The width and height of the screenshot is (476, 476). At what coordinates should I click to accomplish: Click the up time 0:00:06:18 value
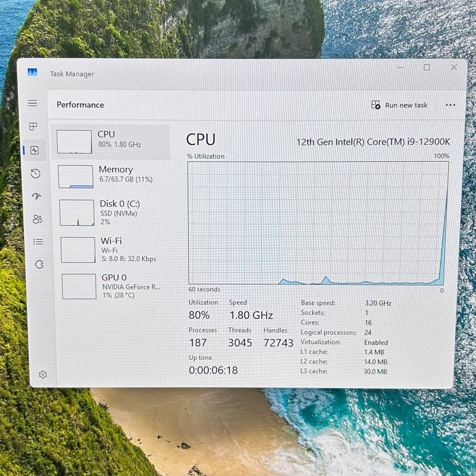click(213, 370)
